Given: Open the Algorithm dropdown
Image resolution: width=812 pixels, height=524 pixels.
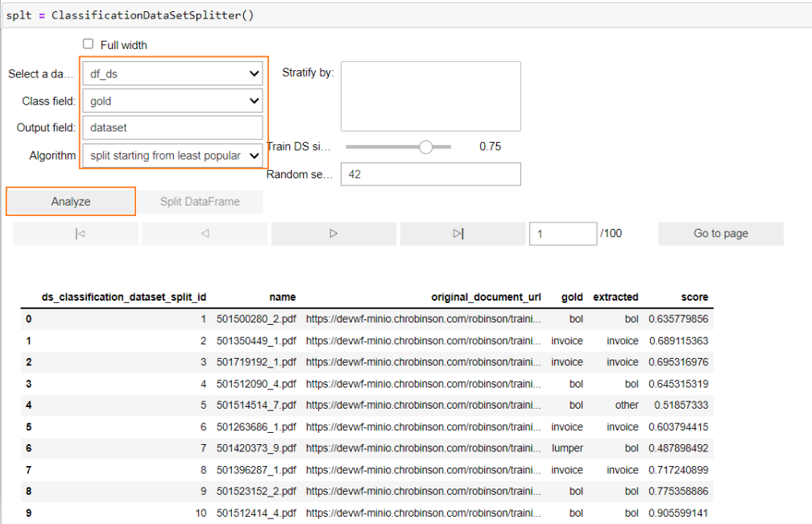Looking at the screenshot, I should coord(172,155).
